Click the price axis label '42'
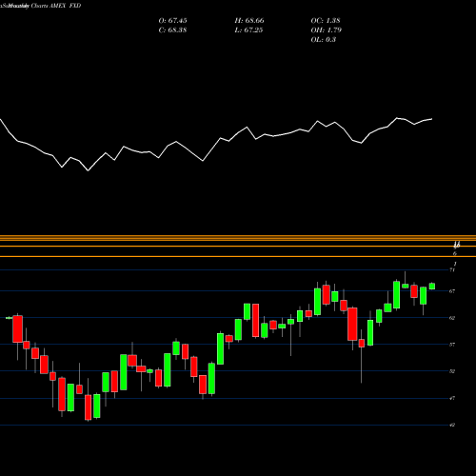The height and width of the screenshot is (476, 476). tap(452, 425)
